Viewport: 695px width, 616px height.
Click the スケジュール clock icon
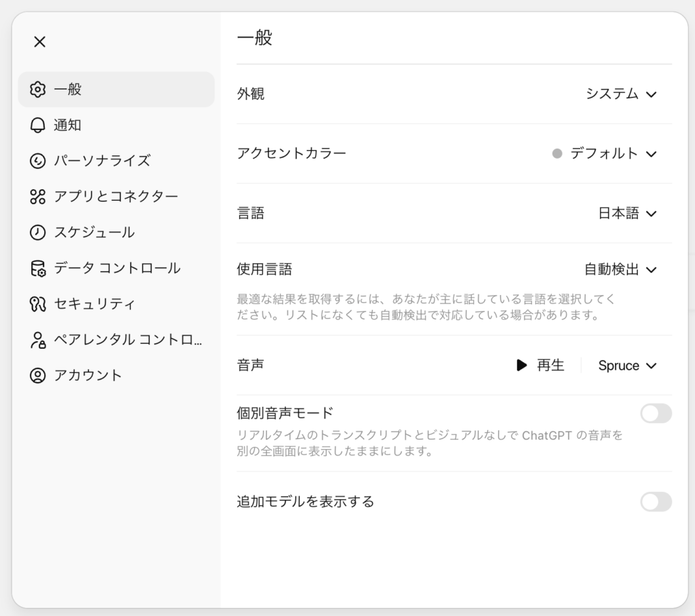pos(37,233)
